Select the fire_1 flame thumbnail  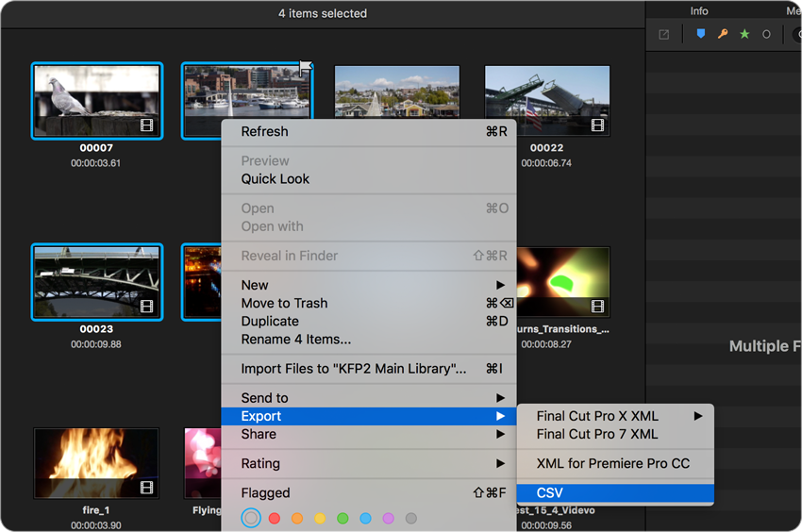[x=96, y=463]
